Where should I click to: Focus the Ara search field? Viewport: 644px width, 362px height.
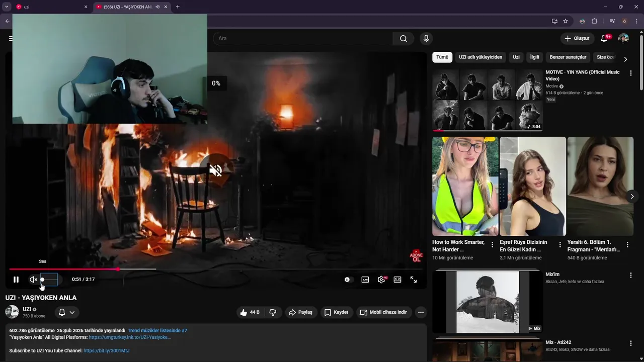(x=303, y=38)
